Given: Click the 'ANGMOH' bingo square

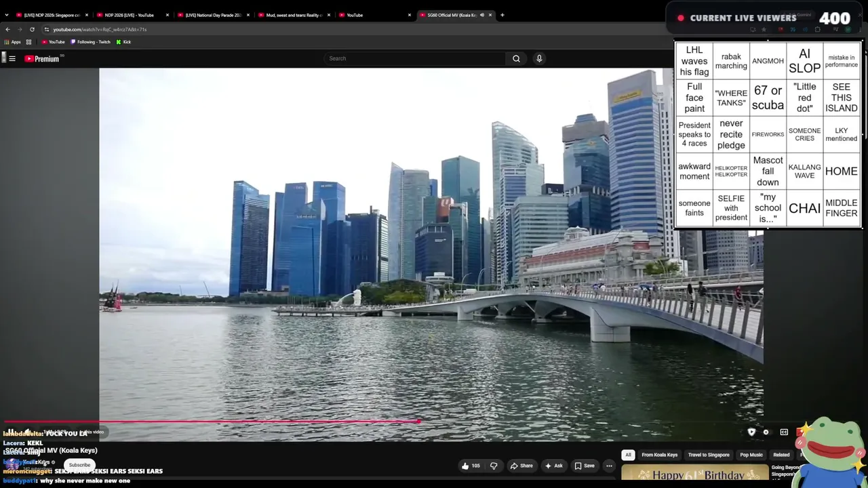Looking at the screenshot, I should point(768,61).
